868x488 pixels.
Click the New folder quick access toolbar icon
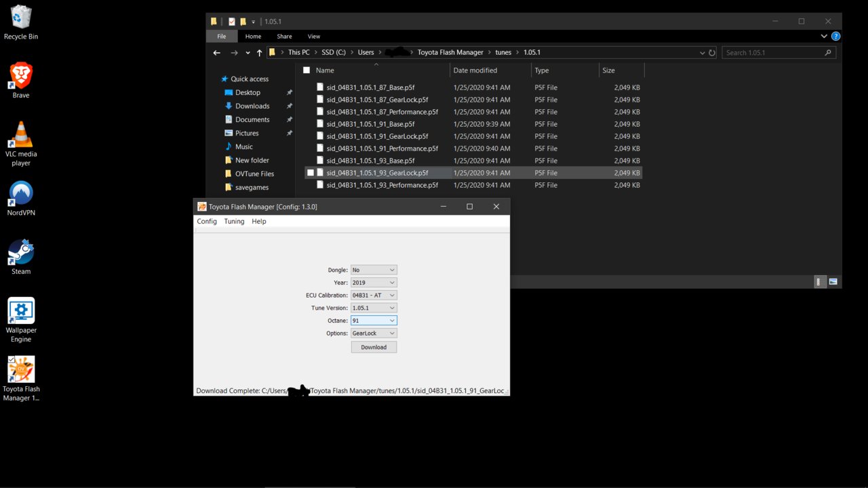click(243, 22)
